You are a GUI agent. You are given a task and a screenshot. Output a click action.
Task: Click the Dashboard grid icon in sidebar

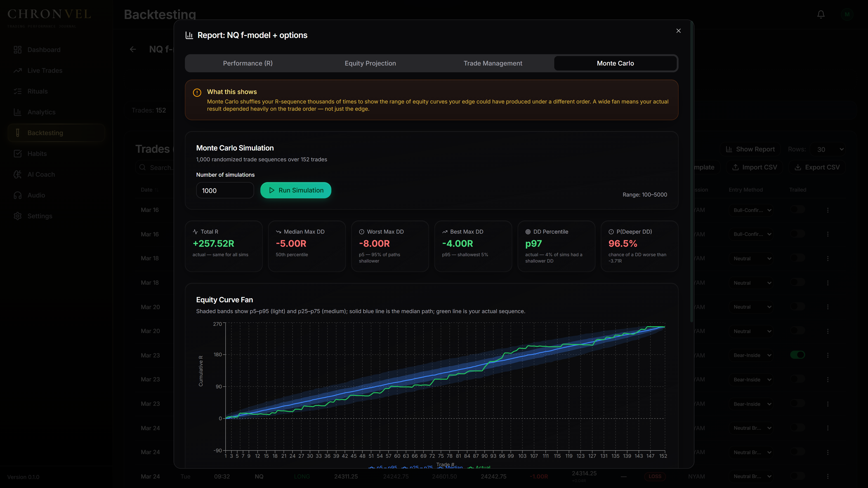(x=18, y=50)
